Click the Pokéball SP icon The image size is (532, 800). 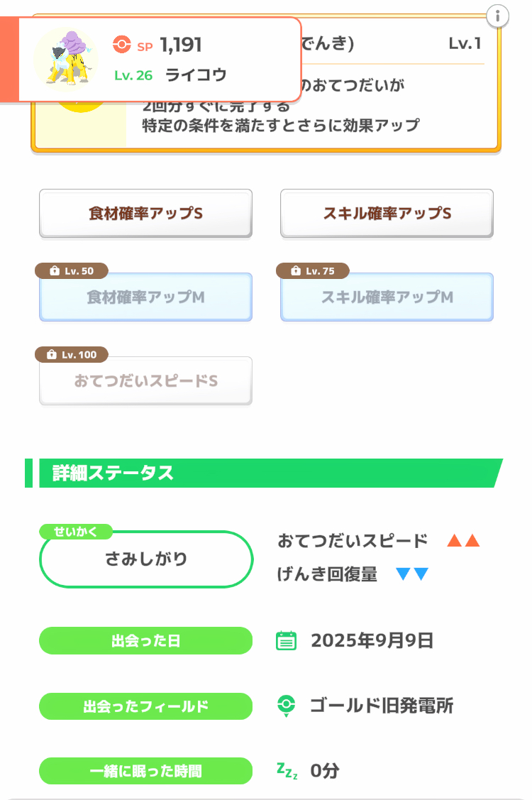click(x=122, y=45)
